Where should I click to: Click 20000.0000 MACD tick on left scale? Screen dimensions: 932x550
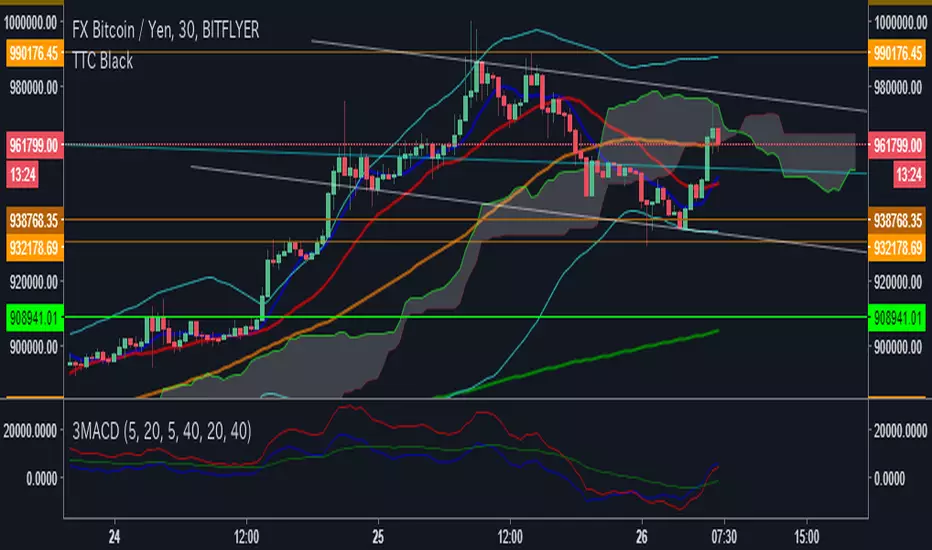[x=30, y=431]
